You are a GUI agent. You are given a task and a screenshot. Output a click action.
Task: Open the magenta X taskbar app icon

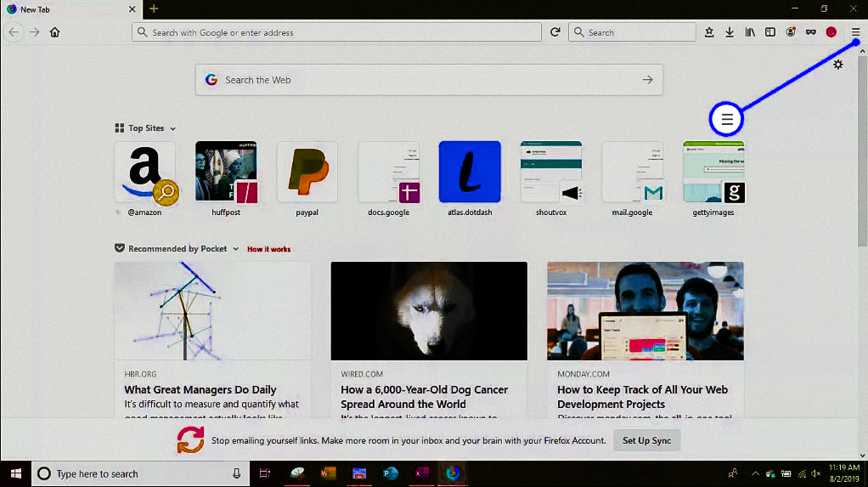click(x=421, y=473)
